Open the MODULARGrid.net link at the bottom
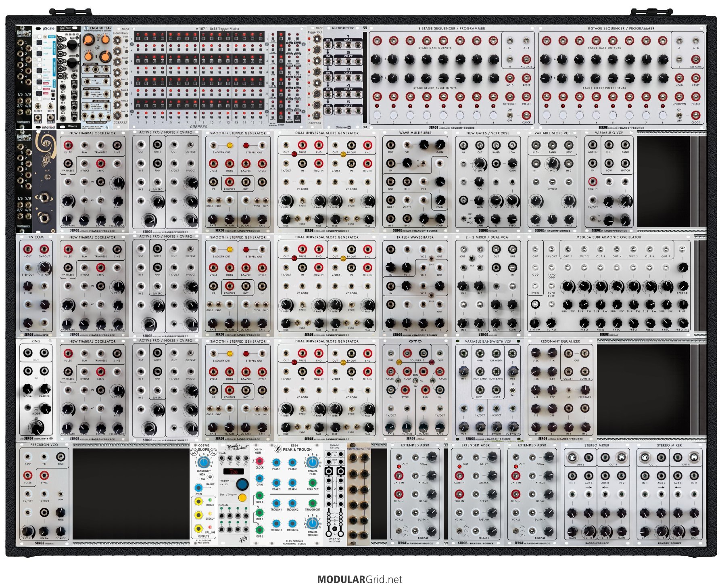 pos(359,580)
